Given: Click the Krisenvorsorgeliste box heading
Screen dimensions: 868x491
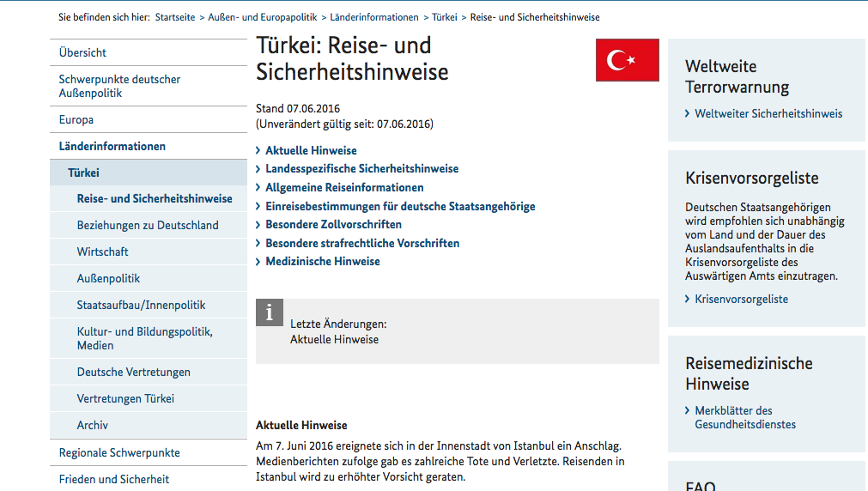Looking at the screenshot, I should [x=752, y=178].
